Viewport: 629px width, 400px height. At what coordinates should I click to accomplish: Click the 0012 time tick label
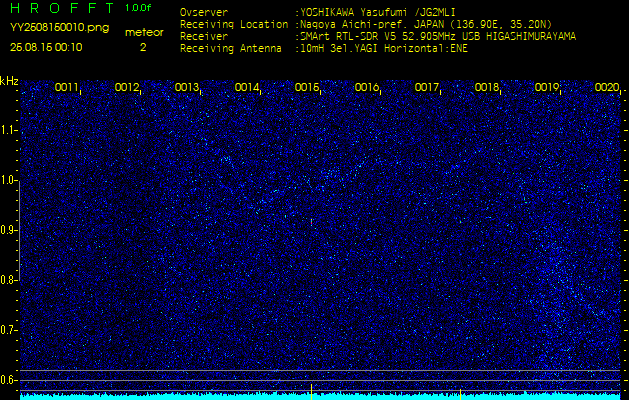pos(126,87)
